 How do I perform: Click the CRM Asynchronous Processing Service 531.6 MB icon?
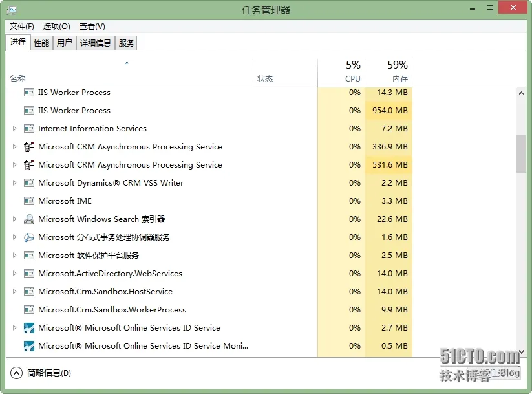(29, 165)
